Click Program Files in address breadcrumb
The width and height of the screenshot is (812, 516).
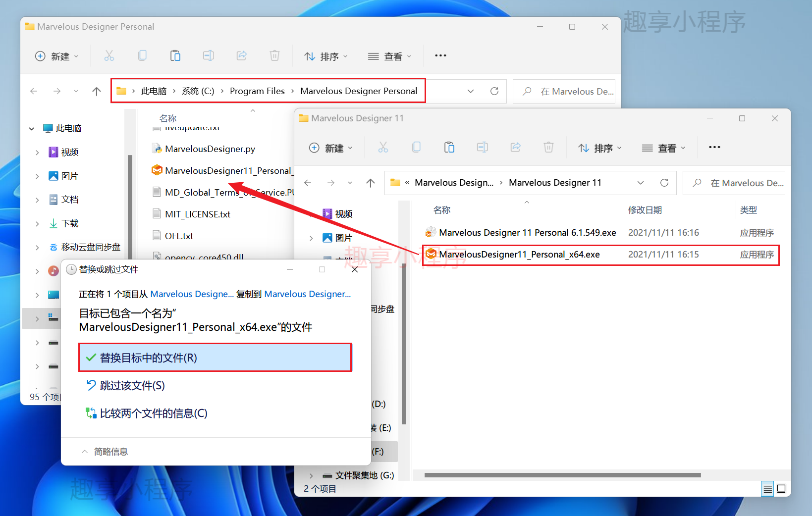[257, 91]
